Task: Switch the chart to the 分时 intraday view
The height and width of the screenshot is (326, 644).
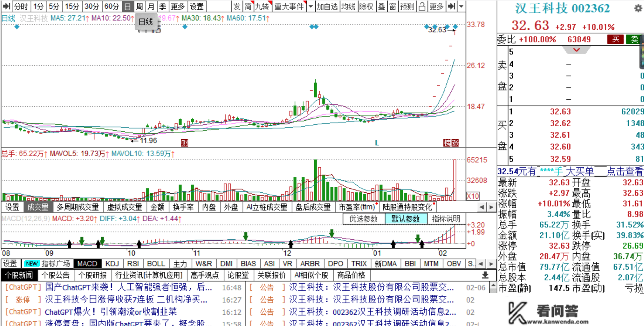Action: click(21, 6)
